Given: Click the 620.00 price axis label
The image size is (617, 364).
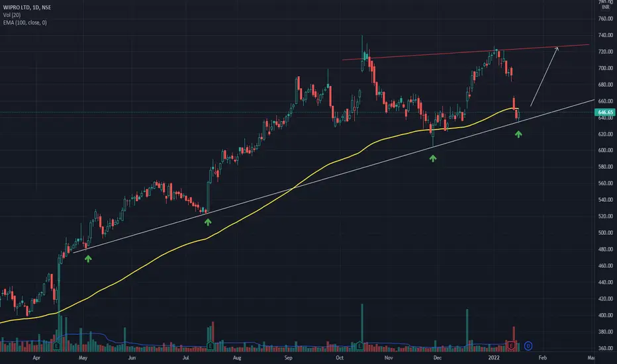Looking at the screenshot, I should pos(605,134).
